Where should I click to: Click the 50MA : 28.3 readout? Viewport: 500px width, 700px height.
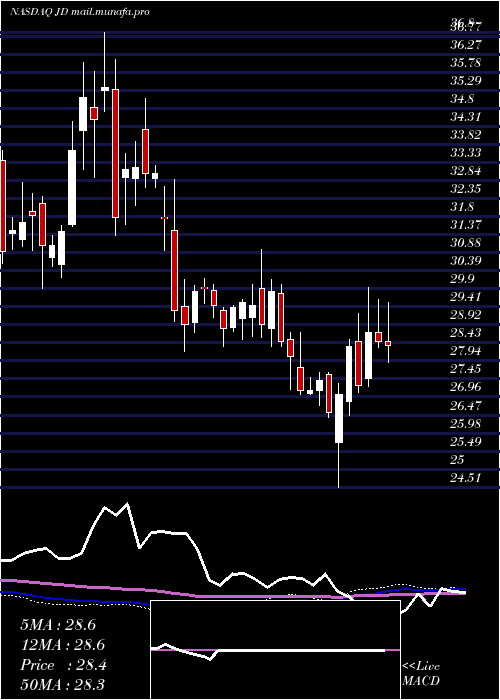pos(62,685)
